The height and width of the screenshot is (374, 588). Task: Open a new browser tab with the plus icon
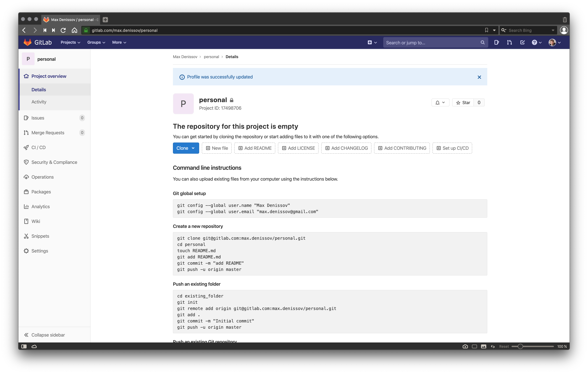click(x=105, y=20)
